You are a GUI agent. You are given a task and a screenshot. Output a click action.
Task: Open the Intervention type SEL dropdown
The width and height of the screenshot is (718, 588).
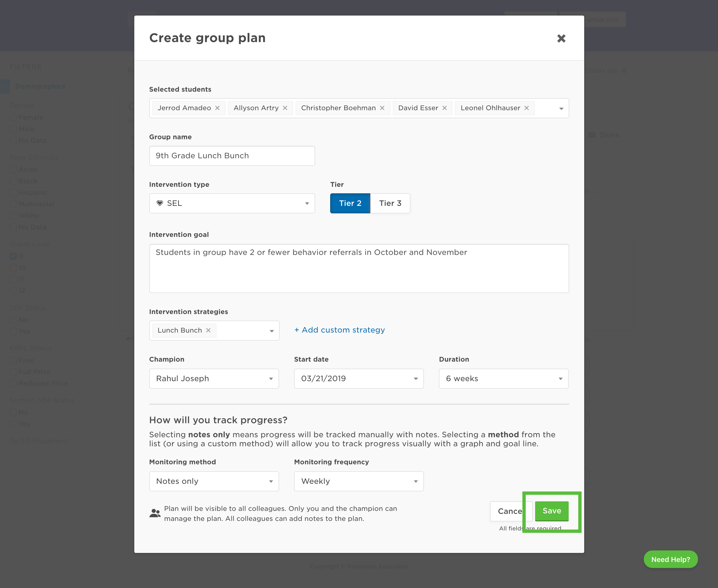[x=232, y=203]
